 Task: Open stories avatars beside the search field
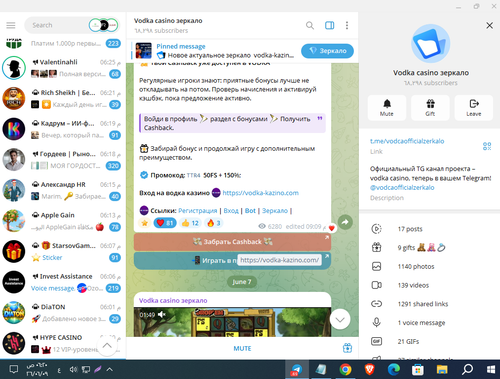pyautogui.click(x=103, y=25)
